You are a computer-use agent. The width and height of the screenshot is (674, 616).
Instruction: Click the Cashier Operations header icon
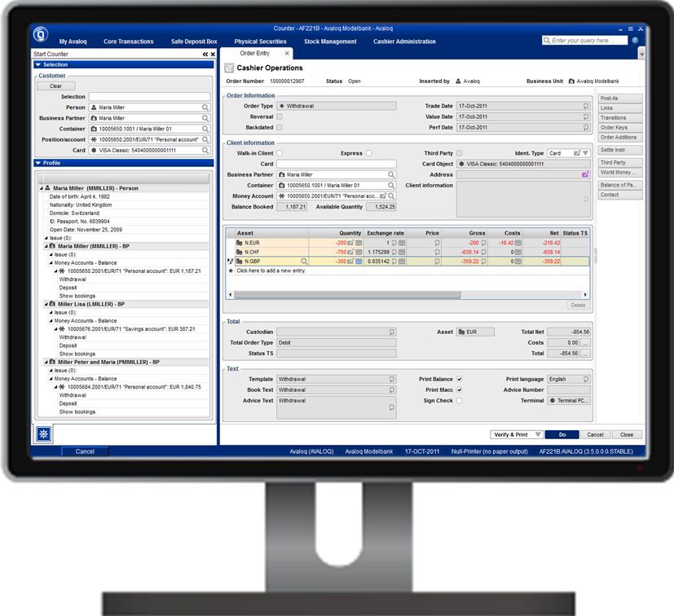[x=230, y=68]
